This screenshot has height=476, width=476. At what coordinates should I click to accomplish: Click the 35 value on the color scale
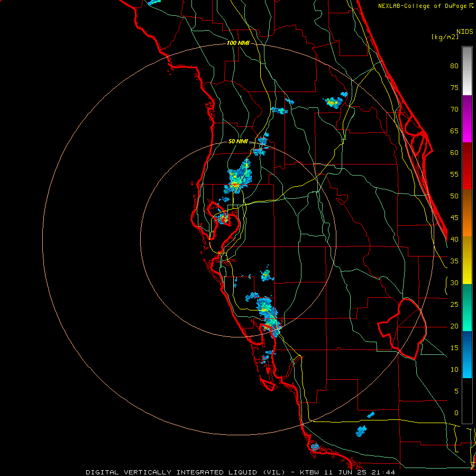point(454,261)
